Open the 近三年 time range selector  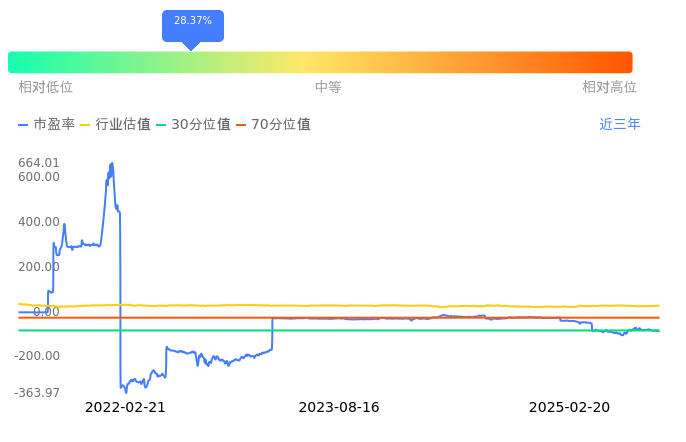point(620,125)
